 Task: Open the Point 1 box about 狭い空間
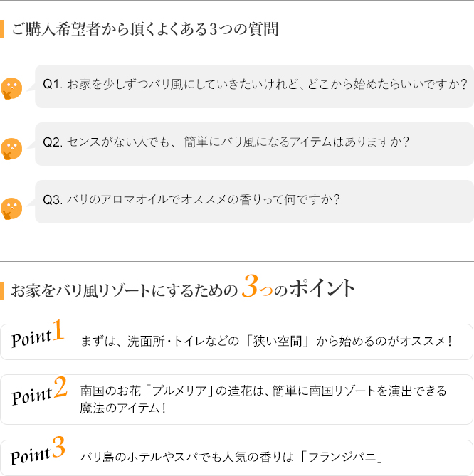(x=236, y=342)
